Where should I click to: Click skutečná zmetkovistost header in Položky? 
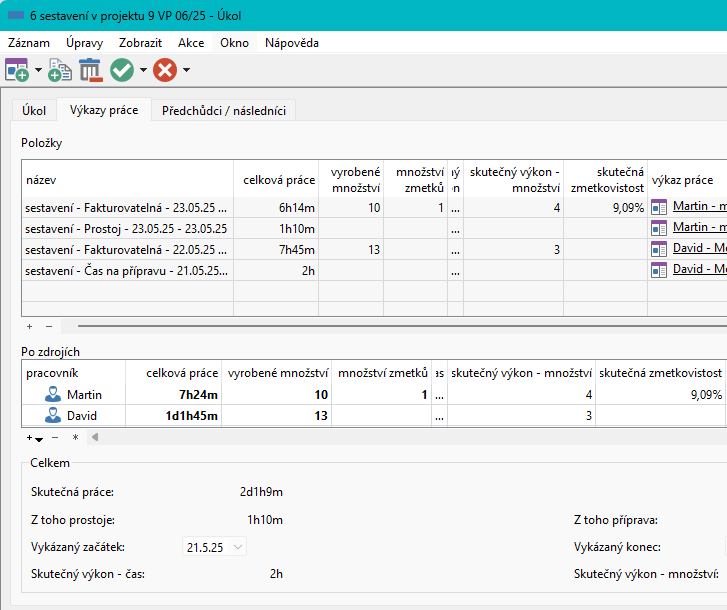[x=606, y=180]
